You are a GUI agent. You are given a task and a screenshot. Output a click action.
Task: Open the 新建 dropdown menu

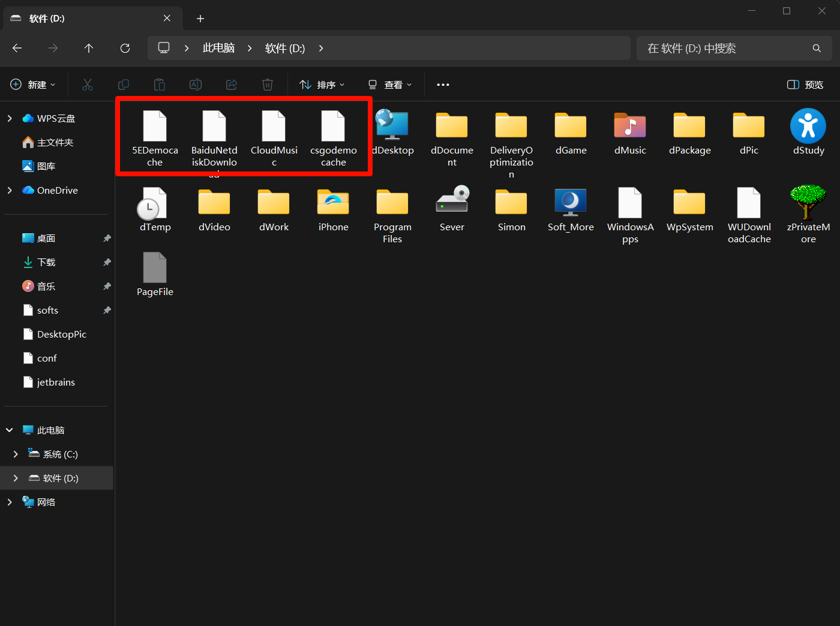34,85
